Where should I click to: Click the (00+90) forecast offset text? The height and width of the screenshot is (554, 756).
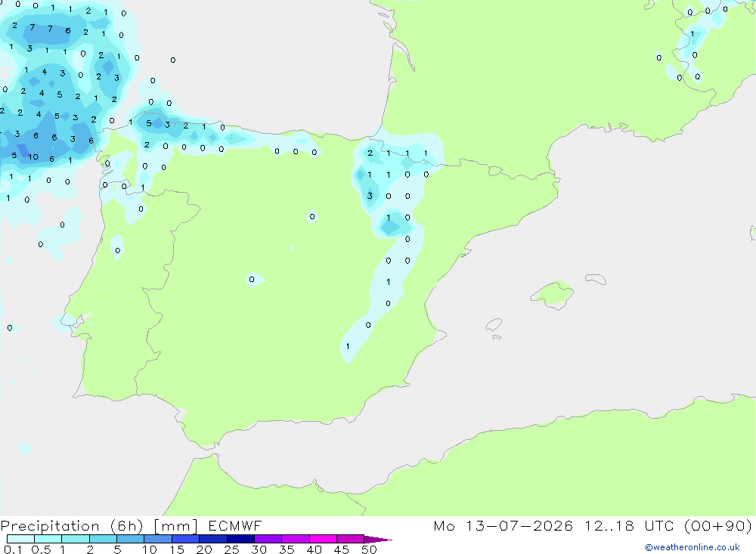[718, 526]
